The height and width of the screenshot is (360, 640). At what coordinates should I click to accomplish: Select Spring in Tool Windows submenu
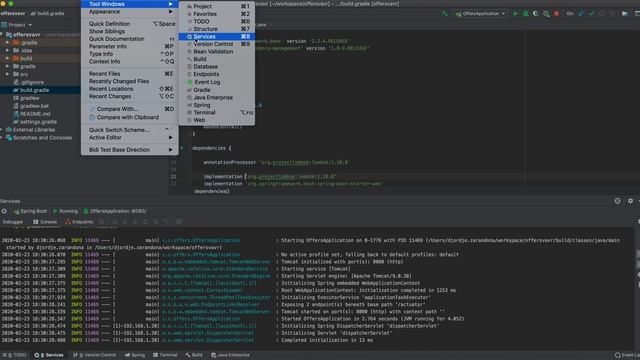point(217,105)
